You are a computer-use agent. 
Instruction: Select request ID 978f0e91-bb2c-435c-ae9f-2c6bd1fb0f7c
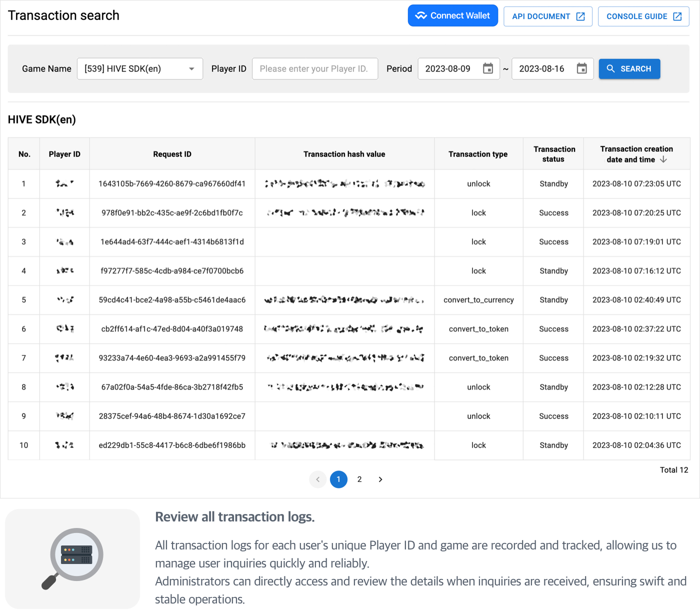pos(172,212)
